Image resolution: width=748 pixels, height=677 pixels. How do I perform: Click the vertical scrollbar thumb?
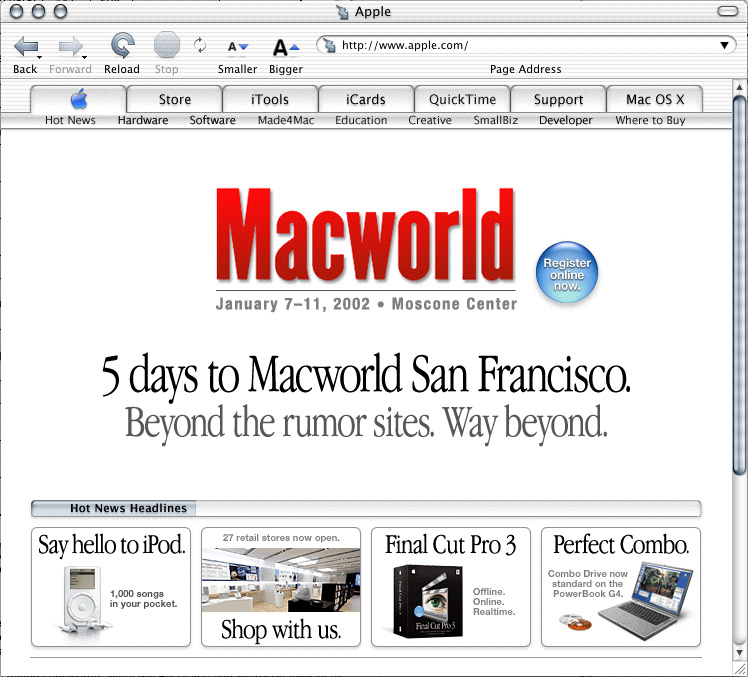point(739,285)
